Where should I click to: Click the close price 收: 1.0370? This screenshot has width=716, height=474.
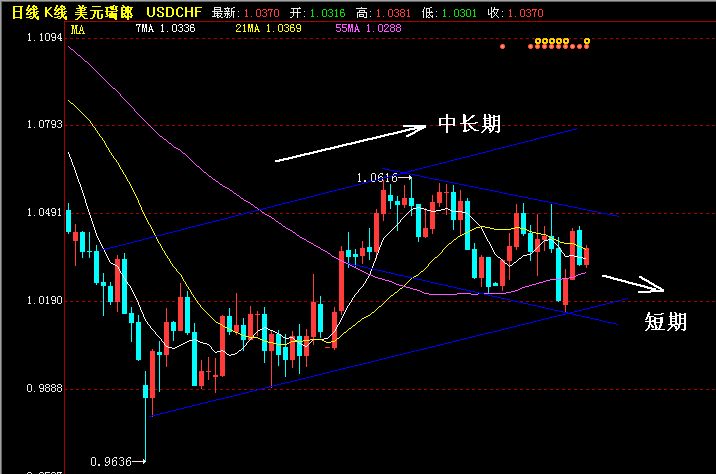(515, 13)
